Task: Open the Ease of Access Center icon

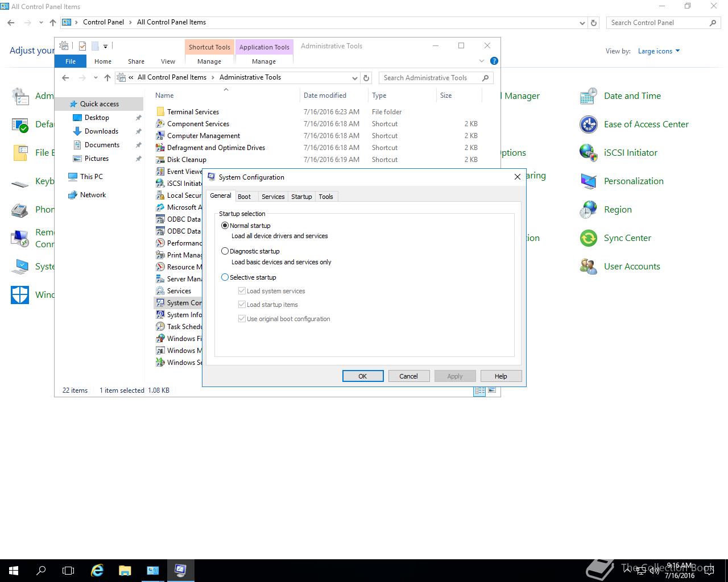Action: tap(646, 124)
